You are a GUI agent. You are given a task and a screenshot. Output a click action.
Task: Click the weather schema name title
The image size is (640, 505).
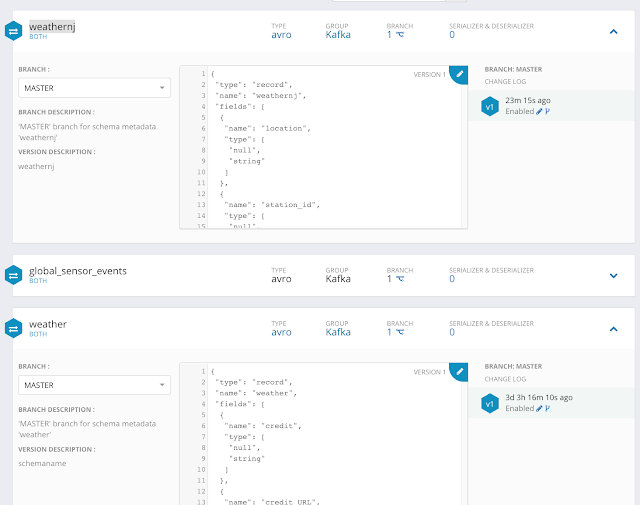pos(48,324)
